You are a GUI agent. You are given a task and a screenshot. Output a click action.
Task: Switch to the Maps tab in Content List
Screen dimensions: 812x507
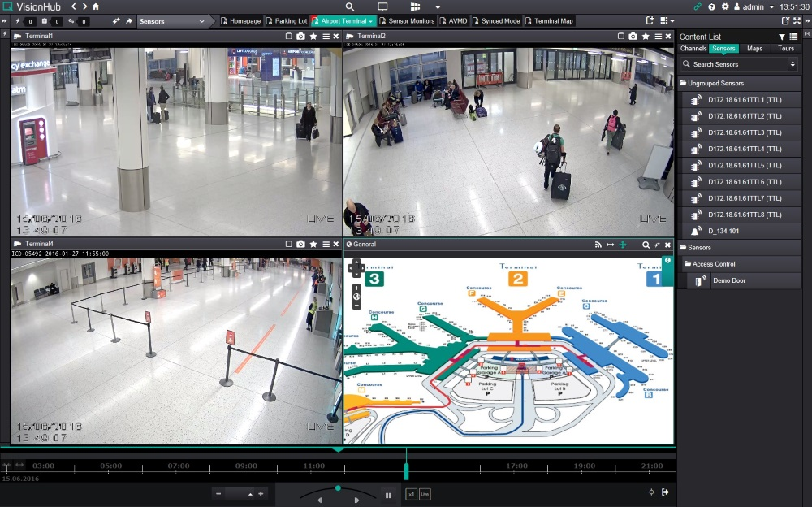coord(754,48)
